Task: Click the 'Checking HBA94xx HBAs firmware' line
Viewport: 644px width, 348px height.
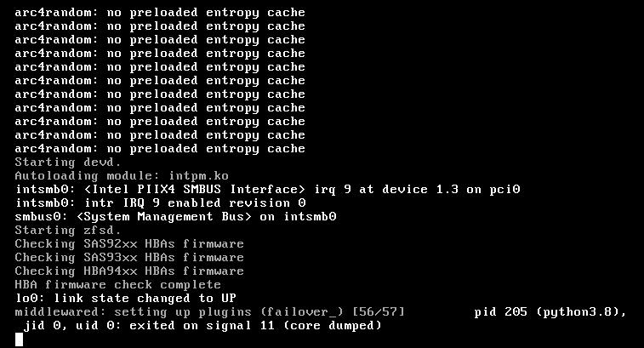Action: point(129,271)
